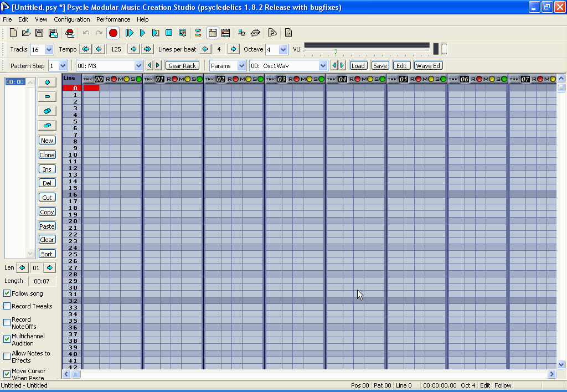Screen dimensions: 567x392
Task: Mute track 03
Action: (x=309, y=79)
